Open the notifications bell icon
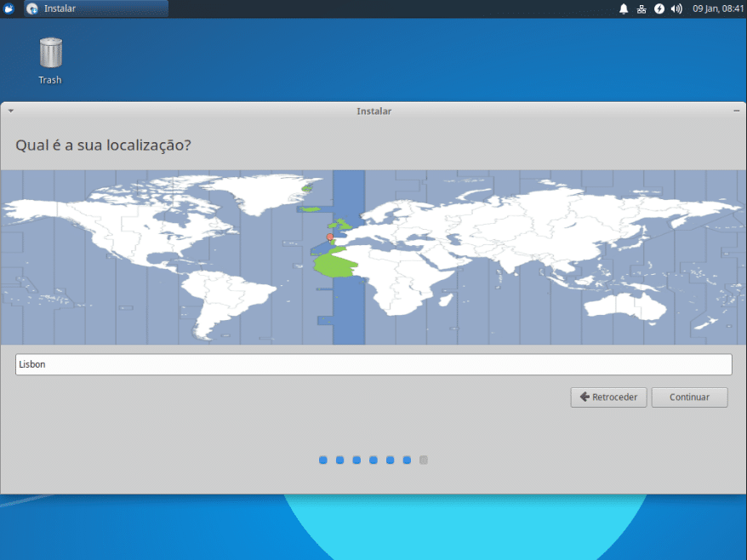Image resolution: width=747 pixels, height=560 pixels. pyautogui.click(x=623, y=9)
